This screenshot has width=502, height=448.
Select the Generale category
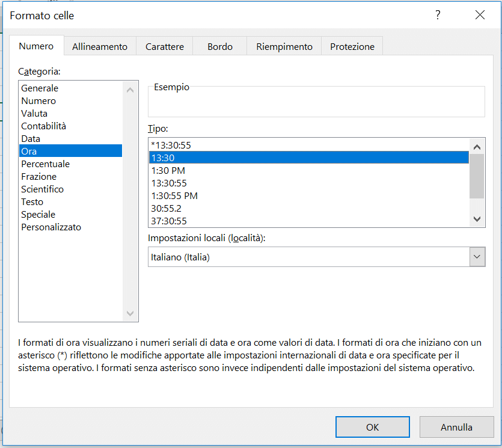71,88
